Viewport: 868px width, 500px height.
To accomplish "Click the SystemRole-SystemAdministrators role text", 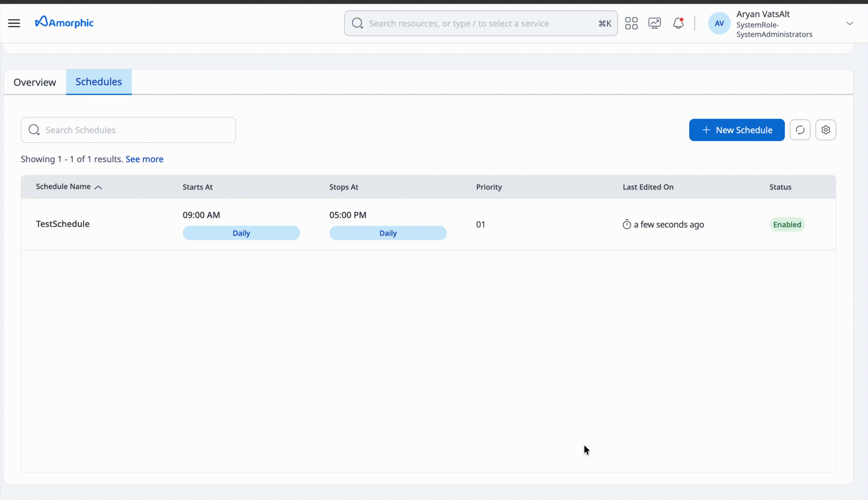I will click(x=774, y=30).
